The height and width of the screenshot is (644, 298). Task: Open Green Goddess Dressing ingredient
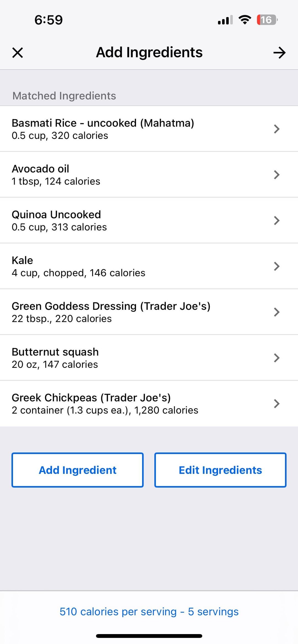pos(111,312)
